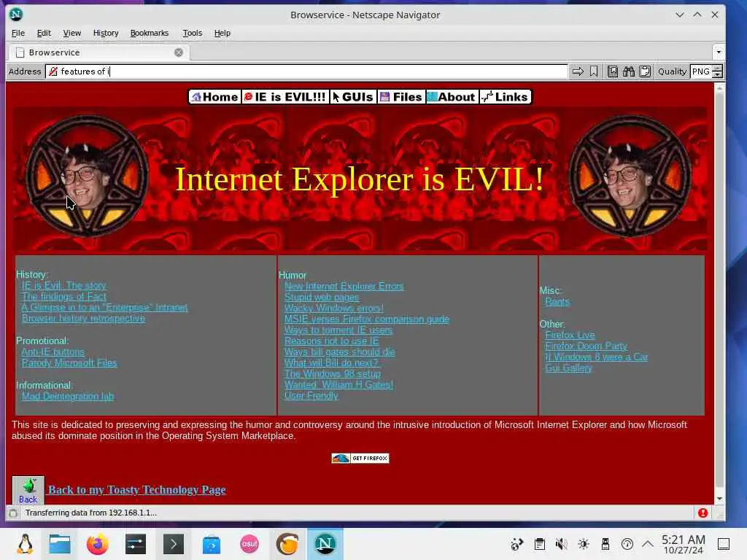Open 'MSIE verses Firefox comparison guide' link

point(366,319)
